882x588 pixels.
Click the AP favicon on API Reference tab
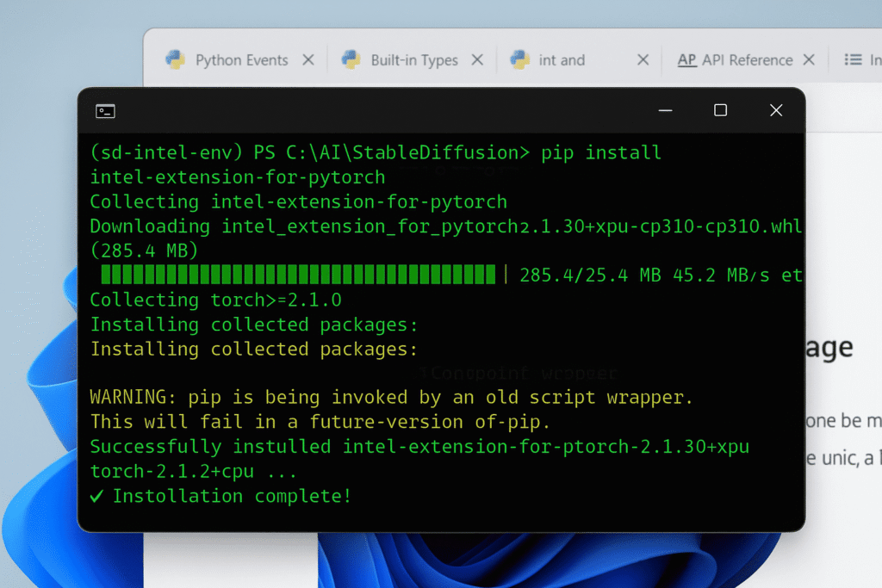pyautogui.click(x=686, y=60)
